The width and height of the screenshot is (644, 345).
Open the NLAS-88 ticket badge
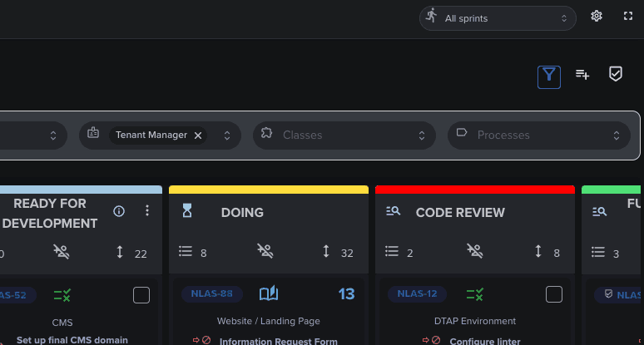pyautogui.click(x=212, y=294)
